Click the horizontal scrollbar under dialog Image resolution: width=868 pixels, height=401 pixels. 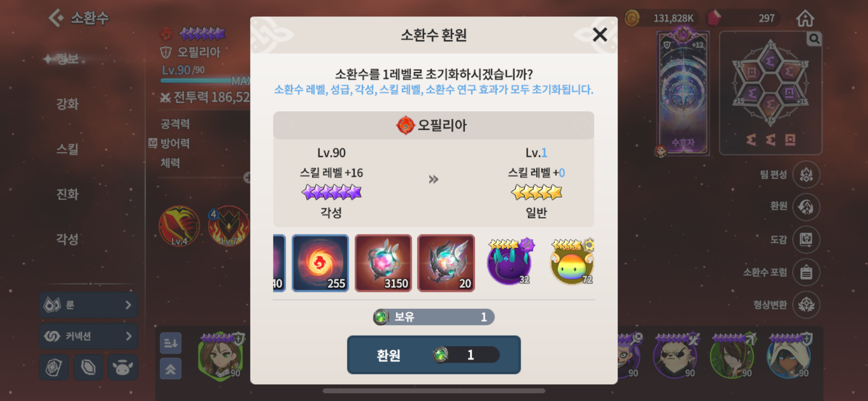434,390
